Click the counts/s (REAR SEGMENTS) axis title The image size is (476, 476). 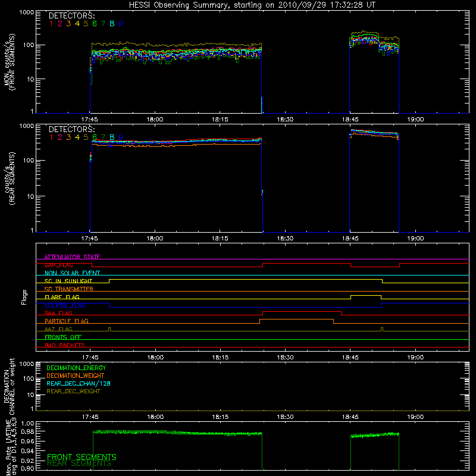coord(9,178)
